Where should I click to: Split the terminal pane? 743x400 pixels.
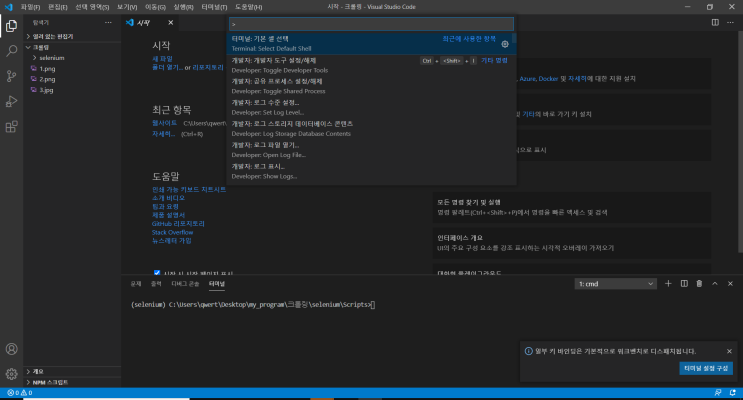pyautogui.click(x=684, y=283)
